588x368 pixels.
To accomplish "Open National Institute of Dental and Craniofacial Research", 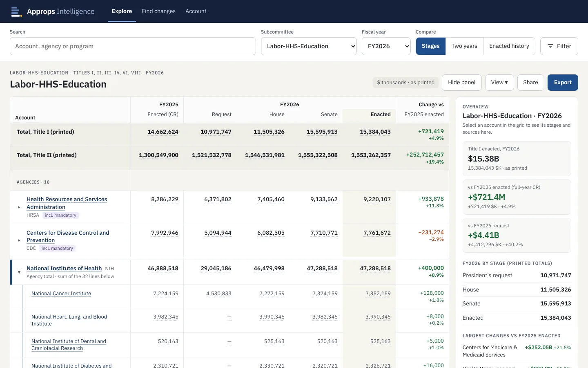I will 69,345.
